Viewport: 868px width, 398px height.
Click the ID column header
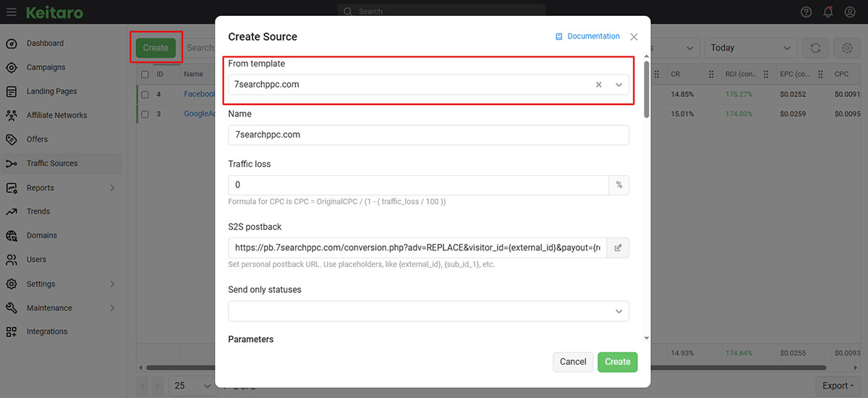click(160, 75)
